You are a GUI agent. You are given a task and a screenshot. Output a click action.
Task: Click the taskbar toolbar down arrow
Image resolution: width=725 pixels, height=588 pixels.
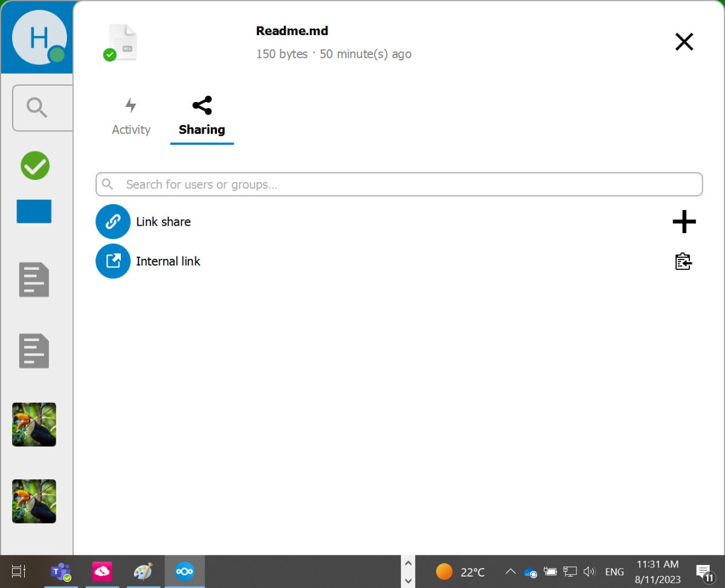click(408, 581)
